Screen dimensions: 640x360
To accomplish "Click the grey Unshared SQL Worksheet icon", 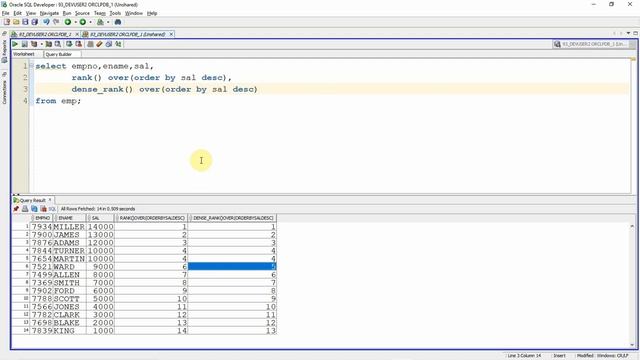I will click(90, 44).
